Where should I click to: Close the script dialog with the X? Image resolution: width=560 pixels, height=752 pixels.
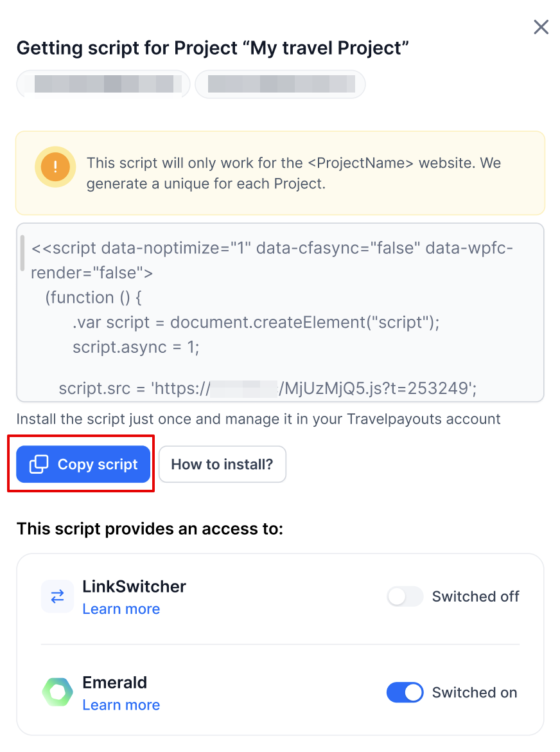(x=541, y=27)
